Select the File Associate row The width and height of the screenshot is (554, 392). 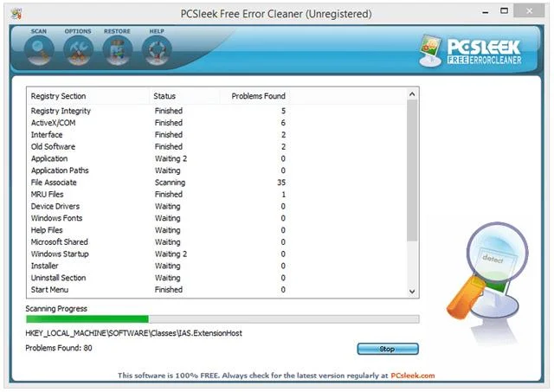coord(216,183)
